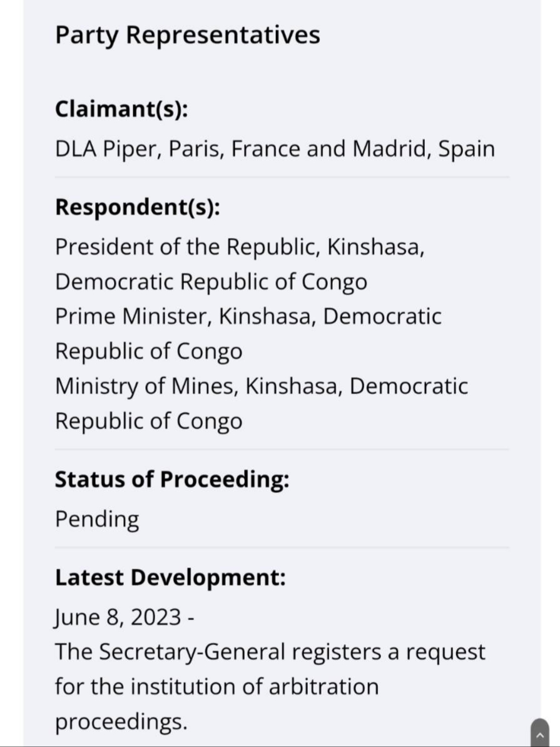This screenshot has height=747, width=560.
Task: Click the institution of arbitration line
Action: coord(216,687)
